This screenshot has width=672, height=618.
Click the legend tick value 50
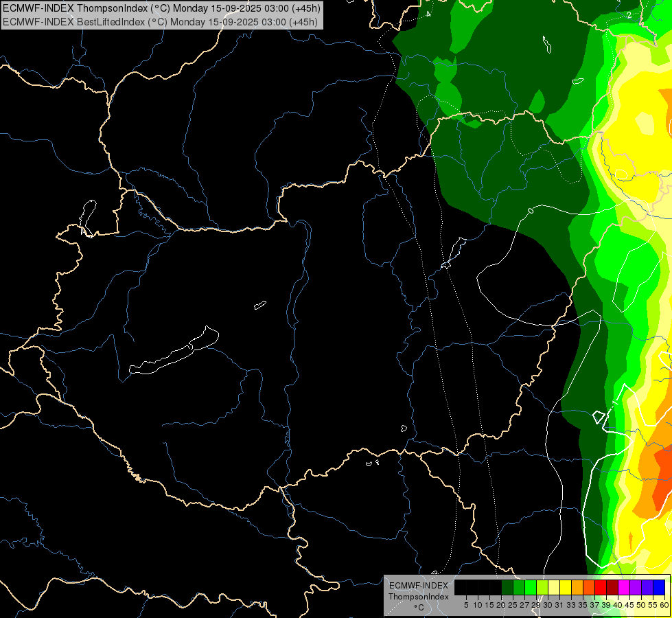[x=641, y=605]
